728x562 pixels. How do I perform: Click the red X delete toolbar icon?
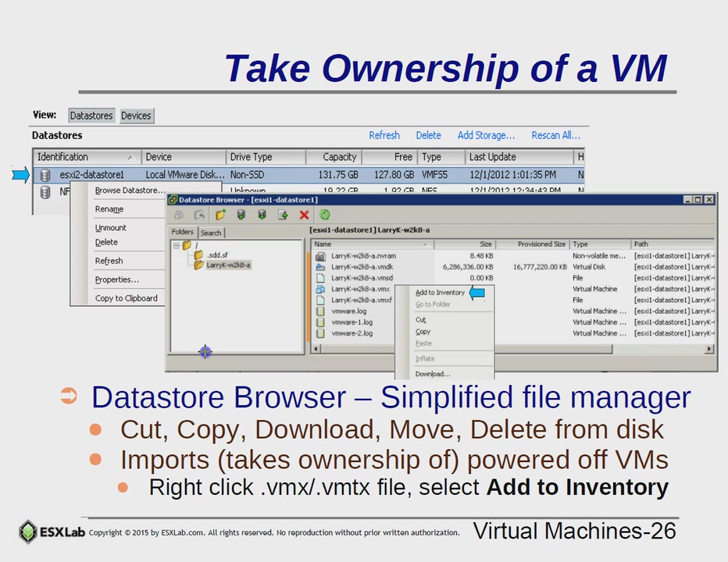304,215
